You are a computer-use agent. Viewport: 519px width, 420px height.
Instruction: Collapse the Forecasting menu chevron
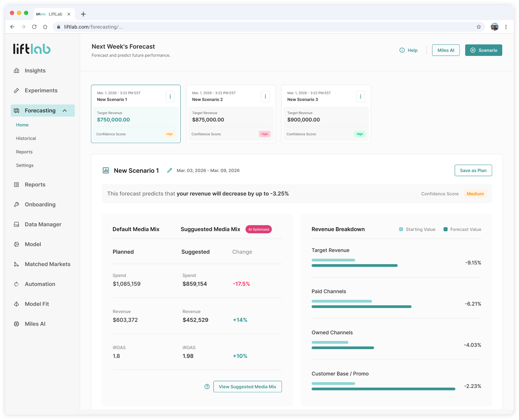pyautogui.click(x=65, y=111)
